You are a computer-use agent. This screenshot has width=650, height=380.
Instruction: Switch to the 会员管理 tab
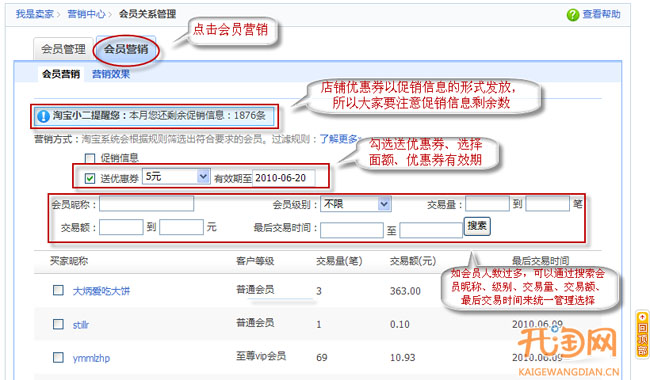click(63, 49)
